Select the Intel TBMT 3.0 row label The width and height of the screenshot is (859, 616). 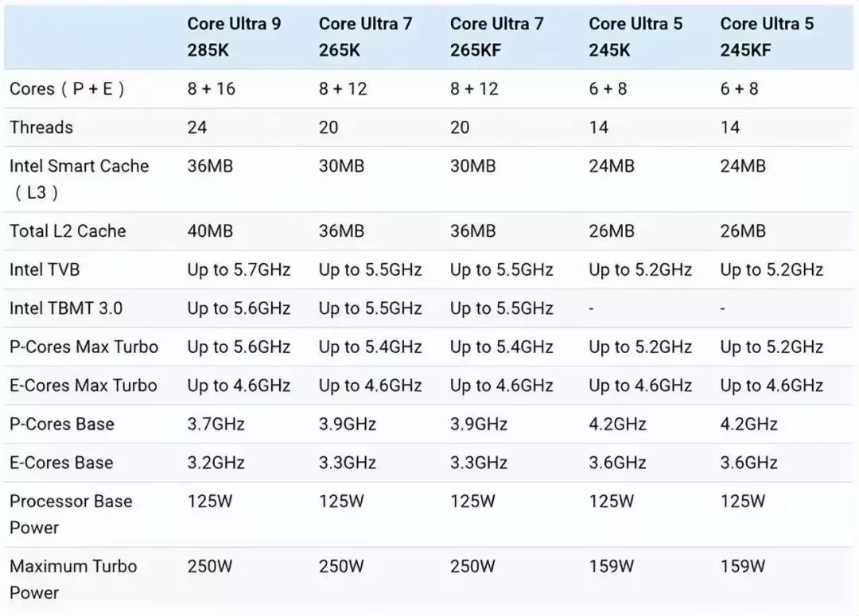66,308
